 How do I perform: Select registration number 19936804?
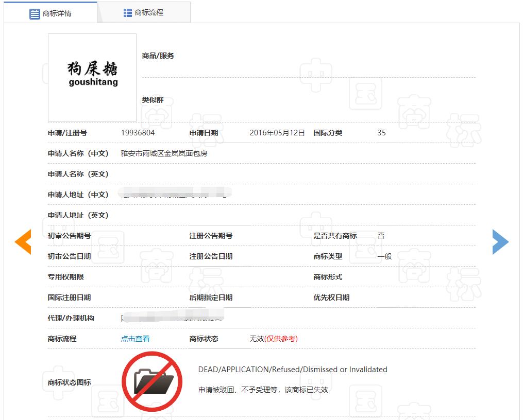click(x=138, y=133)
